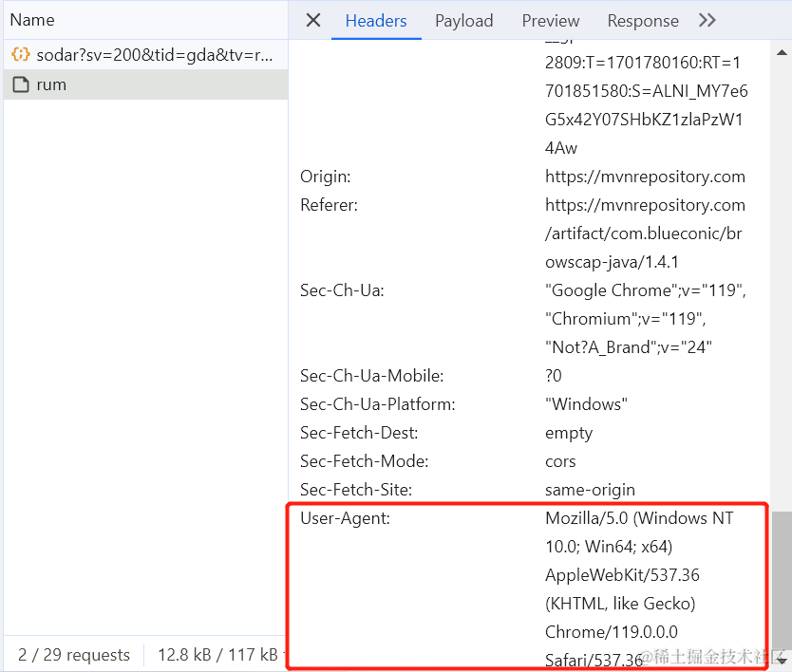Open the Preview tab

[x=551, y=21]
